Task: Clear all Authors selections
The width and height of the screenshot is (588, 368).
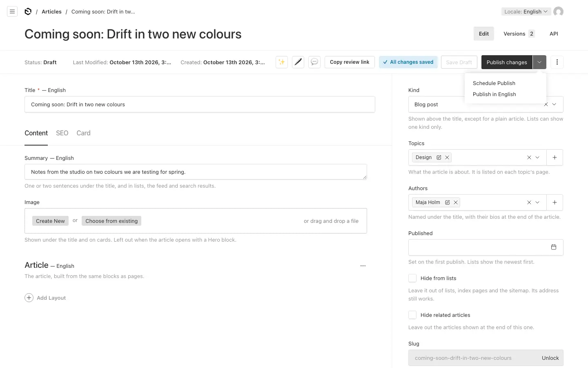Action: click(529, 202)
